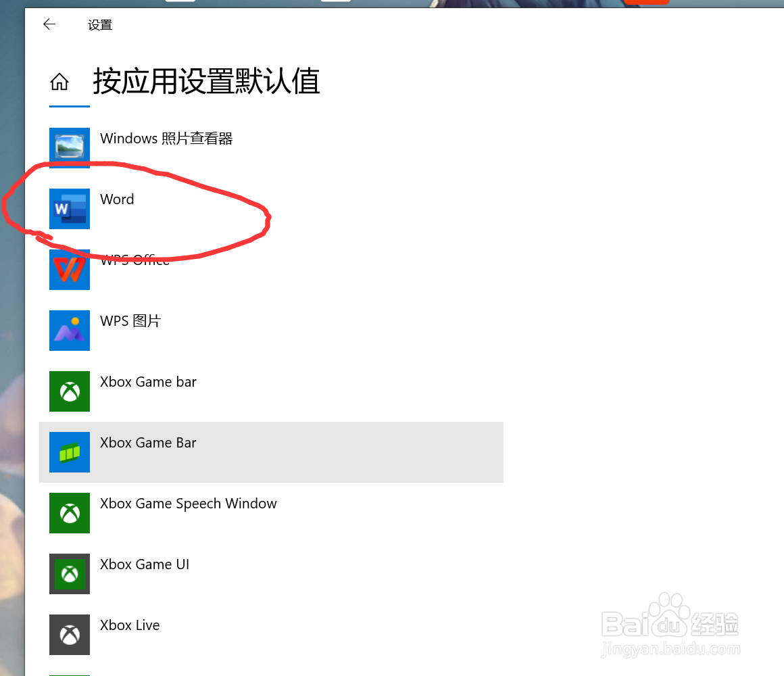This screenshot has width=784, height=676.
Task: Select the 'Windows 照片查看器' label
Action: coord(166,139)
